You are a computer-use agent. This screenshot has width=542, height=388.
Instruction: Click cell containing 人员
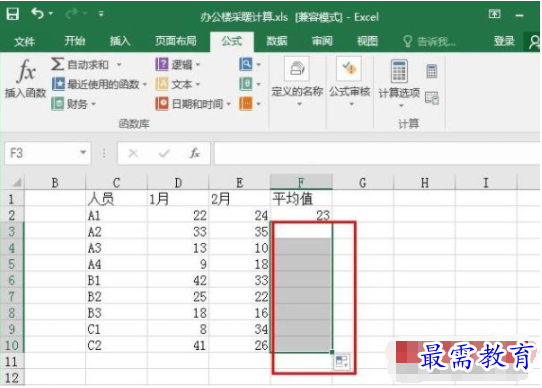pyautogui.click(x=116, y=199)
